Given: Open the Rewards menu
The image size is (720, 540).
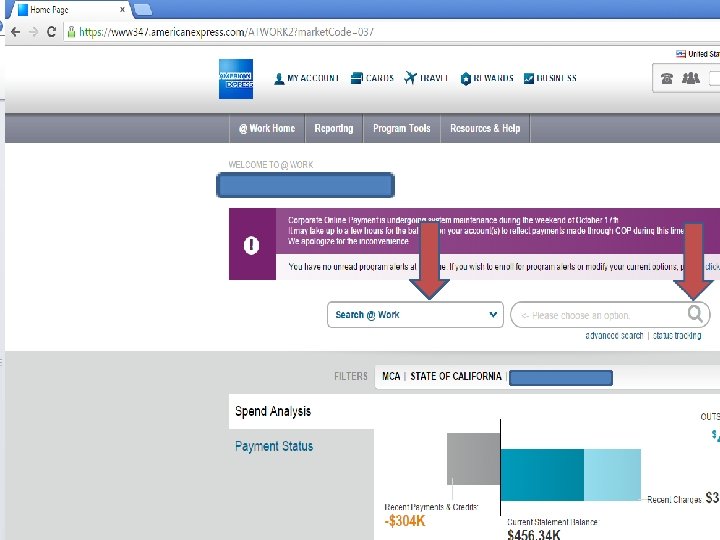Looking at the screenshot, I should click(487, 79).
